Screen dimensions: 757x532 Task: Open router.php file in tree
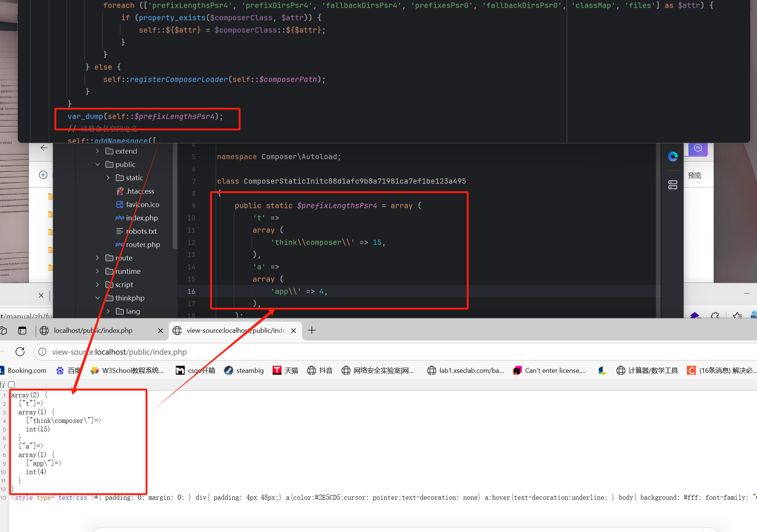(x=143, y=244)
